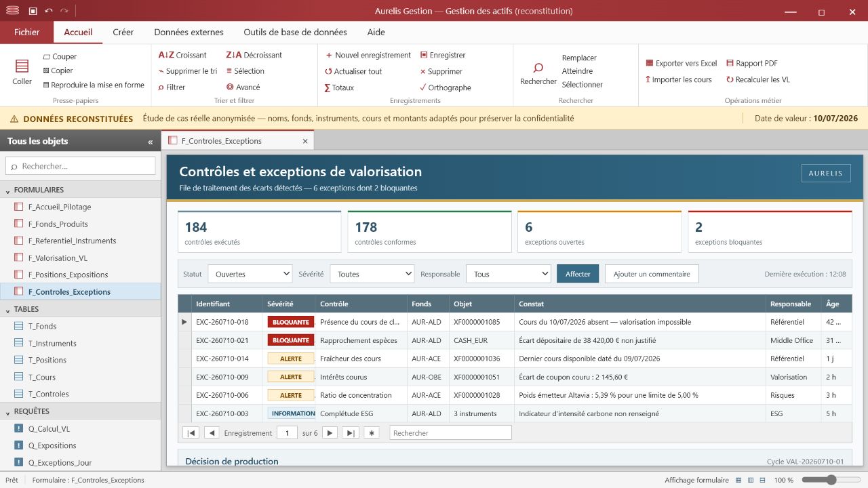
Task: Go to last record navigation button
Action: coord(350,432)
